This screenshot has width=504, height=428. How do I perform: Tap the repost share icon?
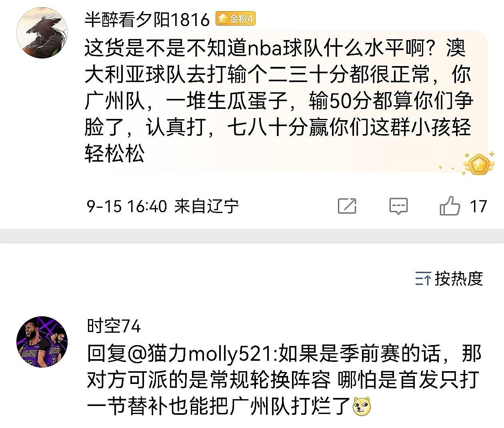347,206
